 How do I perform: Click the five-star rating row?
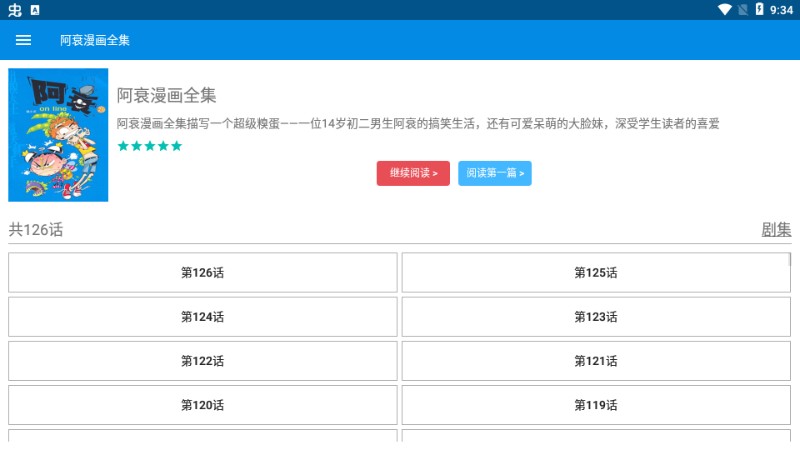pos(150,146)
